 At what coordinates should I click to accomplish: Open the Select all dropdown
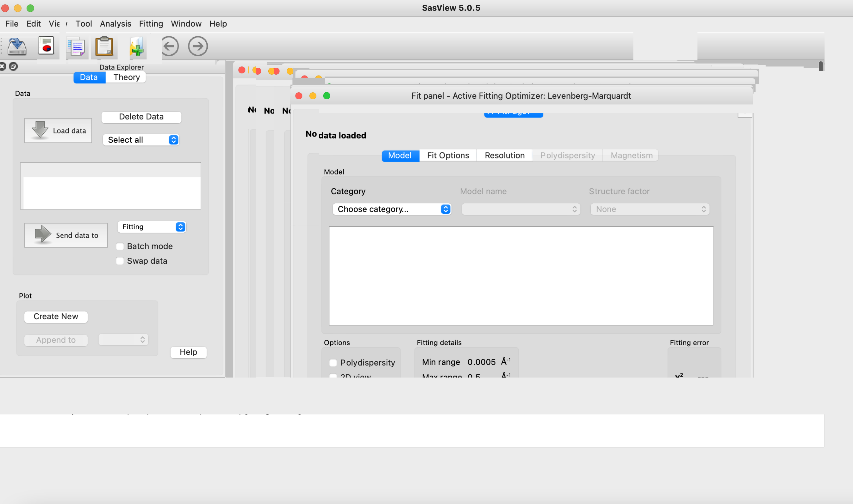pyautogui.click(x=140, y=139)
